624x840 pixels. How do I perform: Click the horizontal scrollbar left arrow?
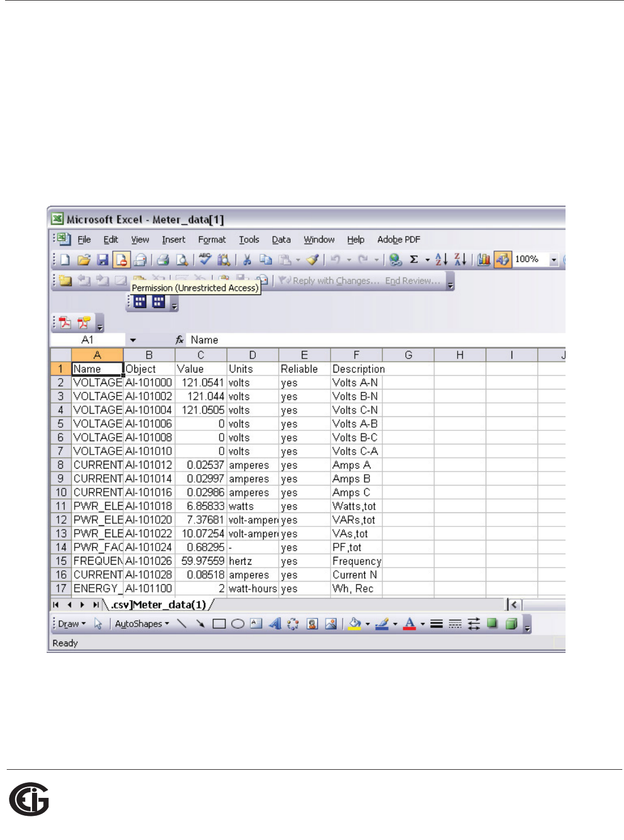tap(514, 605)
